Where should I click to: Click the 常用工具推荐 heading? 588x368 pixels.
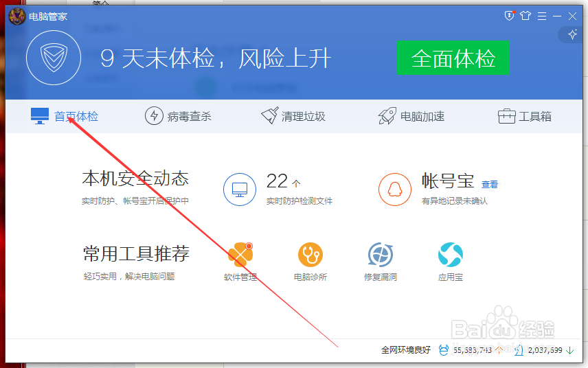click(136, 254)
